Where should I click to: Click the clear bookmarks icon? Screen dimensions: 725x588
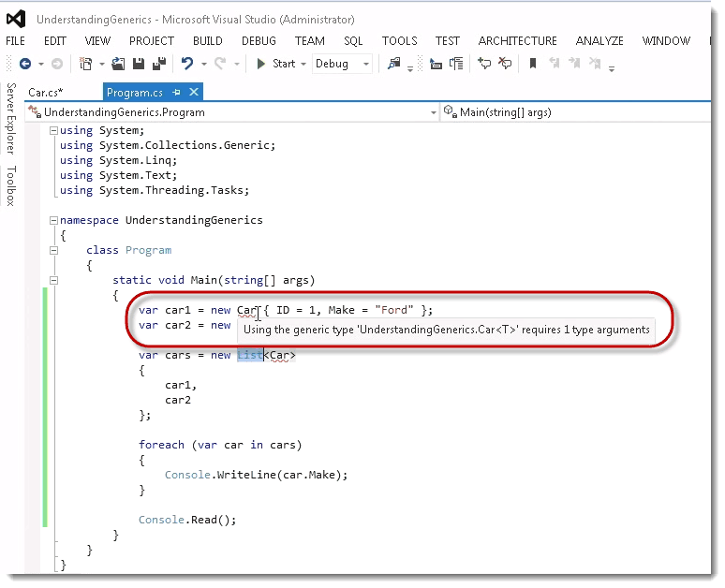tap(595, 64)
